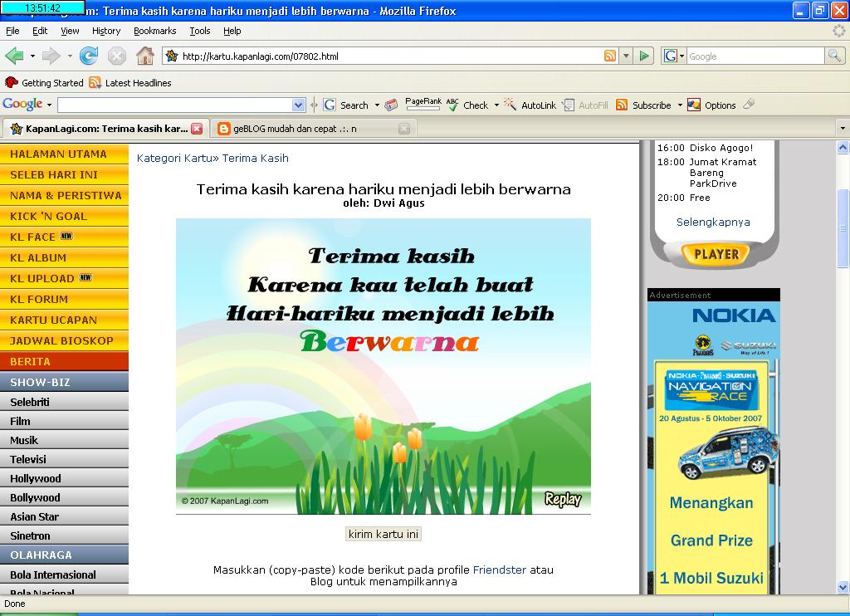Click Subscribe in the Google toolbar
The height and width of the screenshot is (616, 850).
click(x=643, y=105)
